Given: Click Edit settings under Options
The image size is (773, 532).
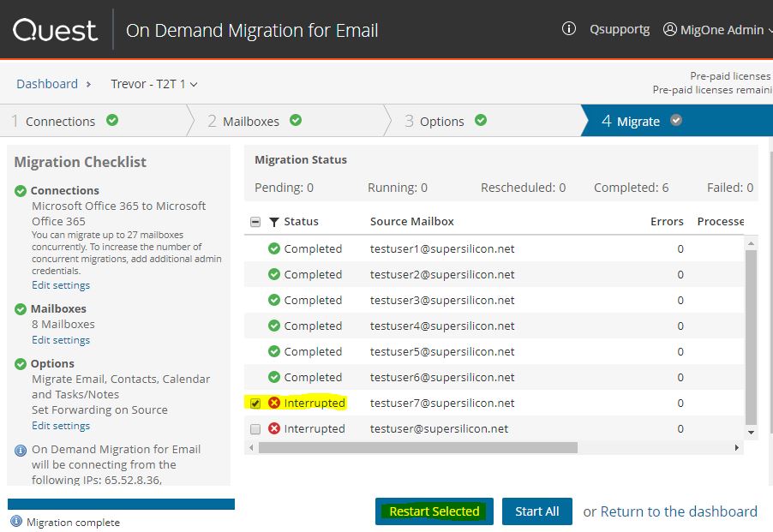Looking at the screenshot, I should click(61, 426).
